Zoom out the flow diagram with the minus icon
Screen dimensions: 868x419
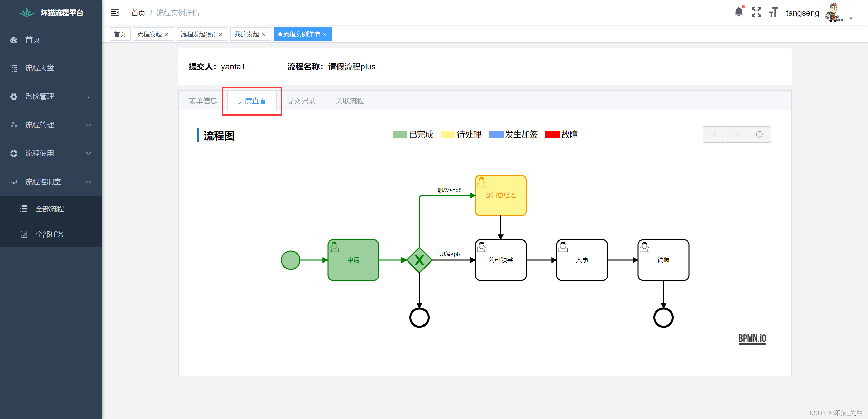point(736,134)
